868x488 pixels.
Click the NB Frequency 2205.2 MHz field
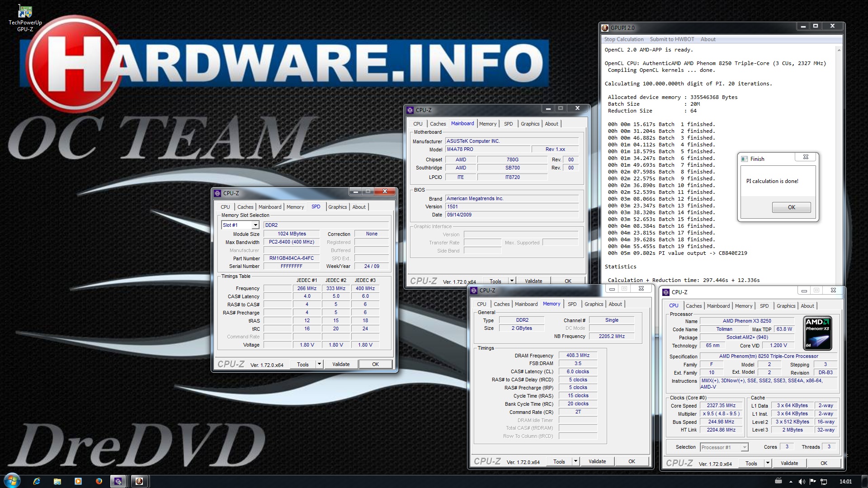(x=611, y=337)
